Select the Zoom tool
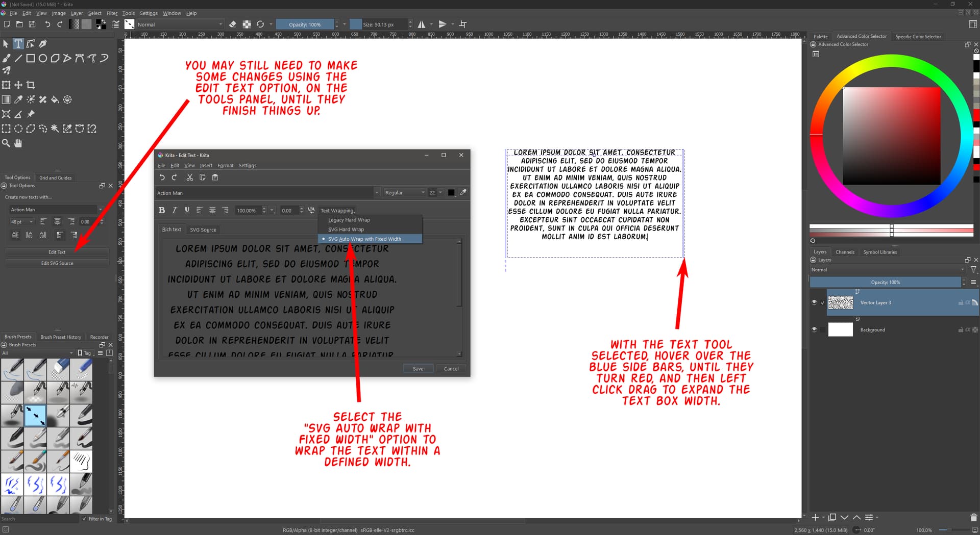Image resolution: width=980 pixels, height=535 pixels. (x=6, y=143)
